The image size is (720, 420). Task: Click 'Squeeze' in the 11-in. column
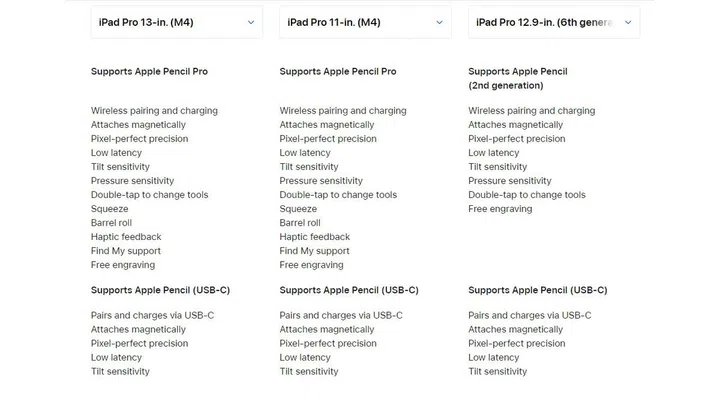pyautogui.click(x=298, y=209)
